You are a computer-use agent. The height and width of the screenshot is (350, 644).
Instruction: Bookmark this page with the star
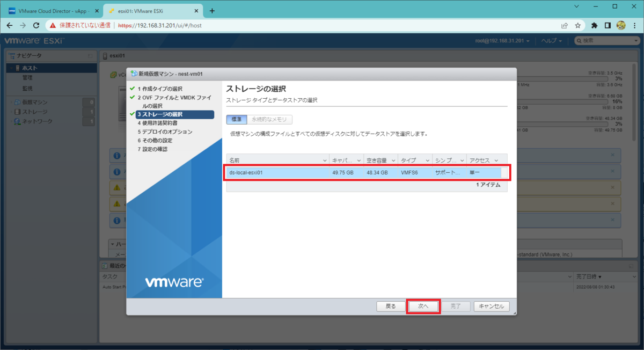(578, 25)
